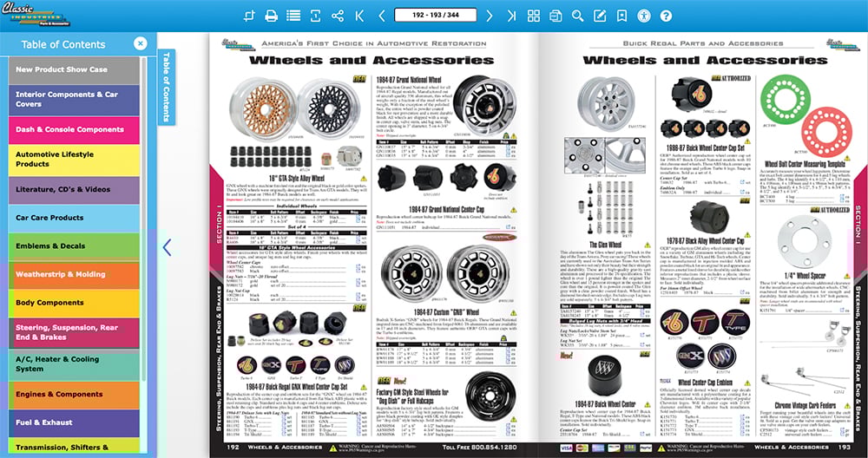Close the Table of Contents panel
The image size is (868, 458).
click(141, 43)
